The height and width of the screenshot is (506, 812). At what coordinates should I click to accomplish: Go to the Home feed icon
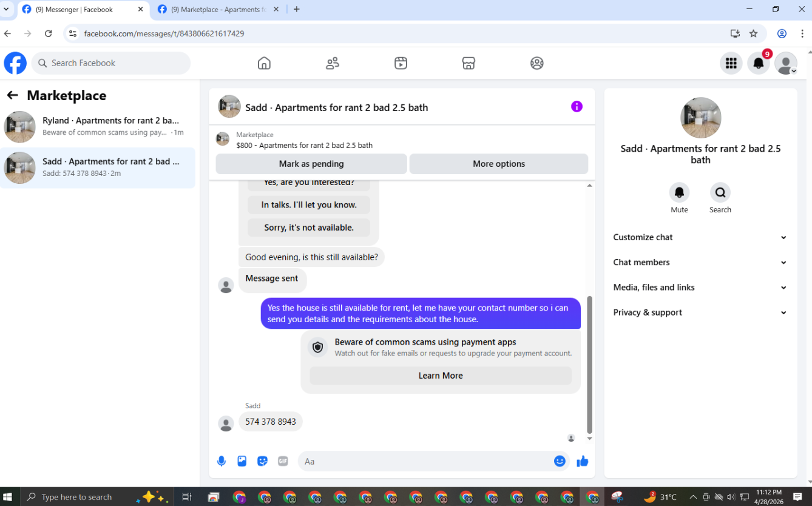264,63
